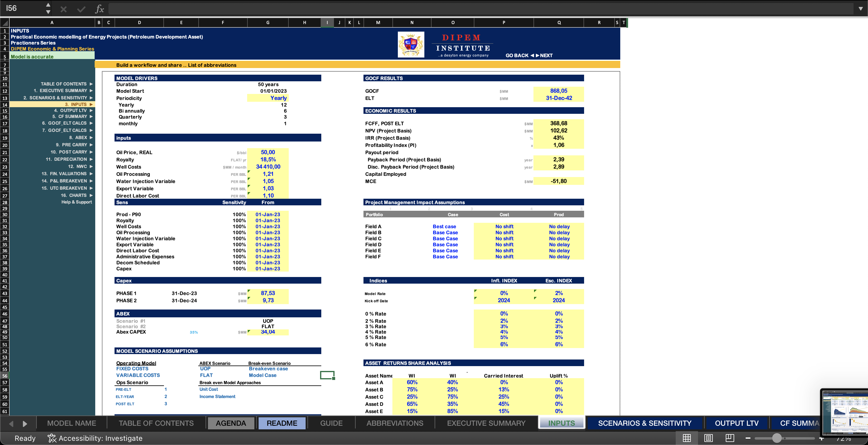Click arrow beside P&L BREAKEVEN entry
This screenshot has width=868, height=445.
click(x=91, y=181)
